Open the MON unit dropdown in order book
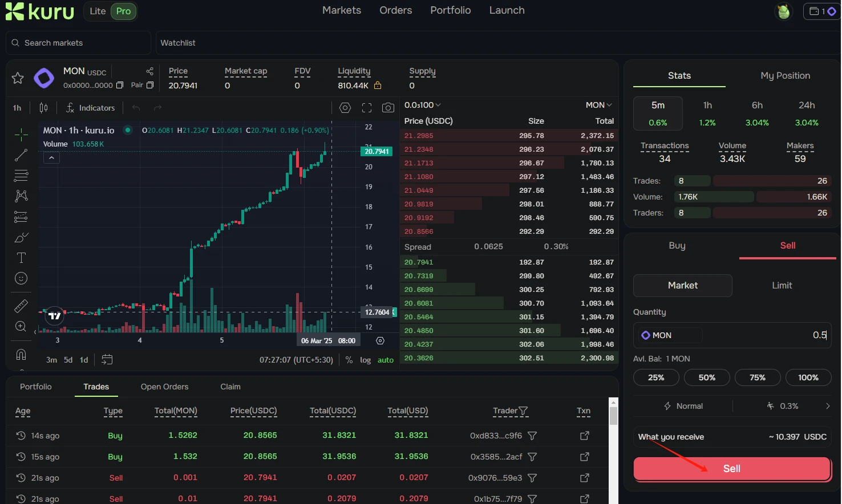This screenshot has height=504, width=842. (x=598, y=105)
